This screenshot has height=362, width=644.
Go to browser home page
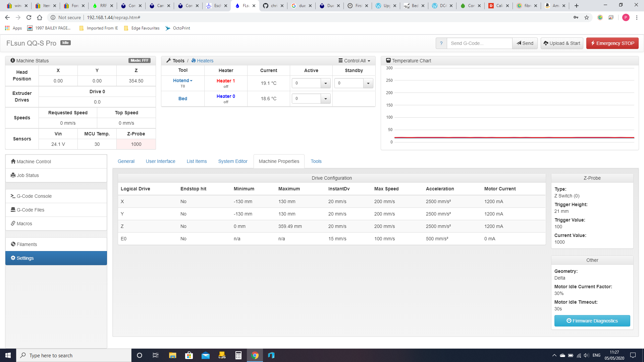(x=40, y=17)
